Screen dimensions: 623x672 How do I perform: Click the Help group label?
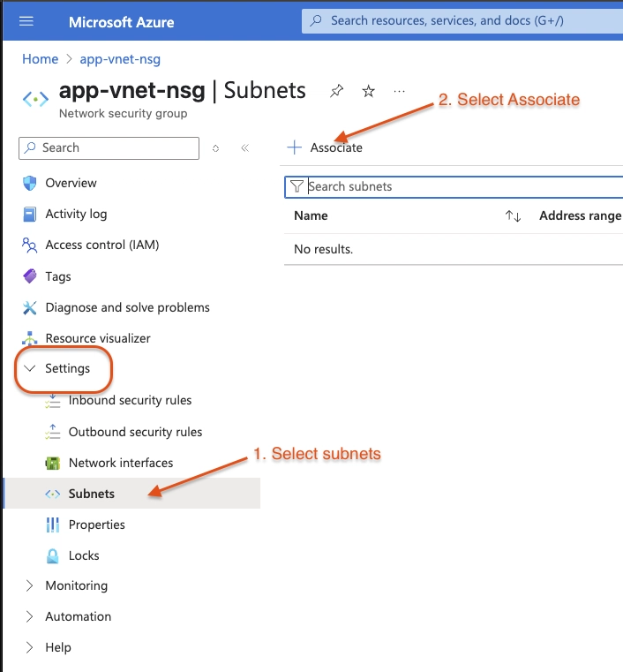pos(58,647)
